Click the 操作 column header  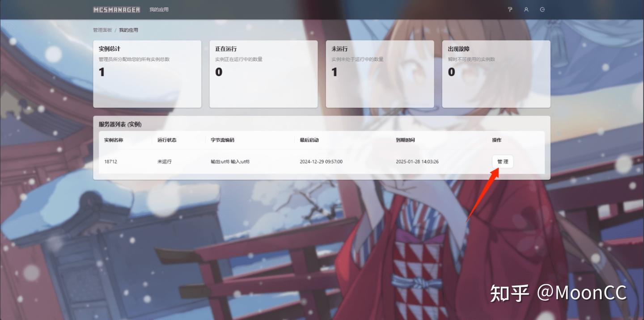[496, 140]
